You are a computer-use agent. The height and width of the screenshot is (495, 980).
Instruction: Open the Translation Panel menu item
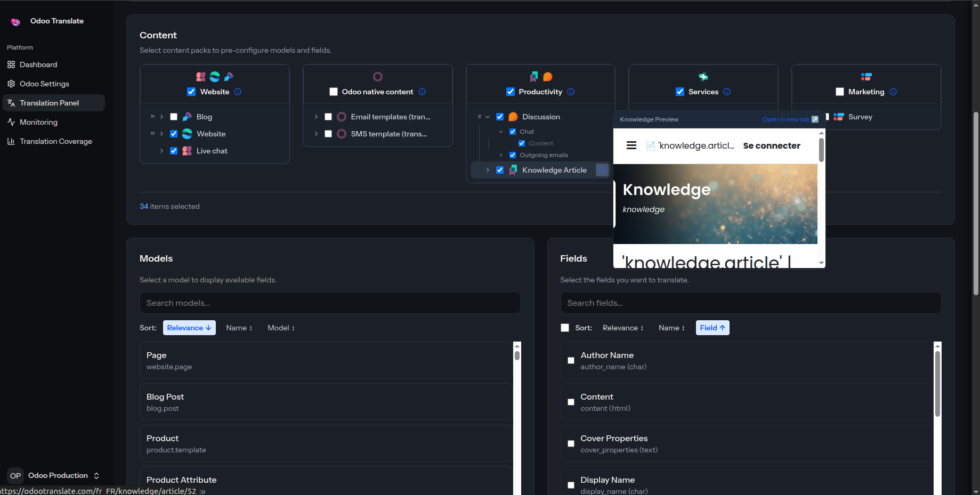[54, 103]
